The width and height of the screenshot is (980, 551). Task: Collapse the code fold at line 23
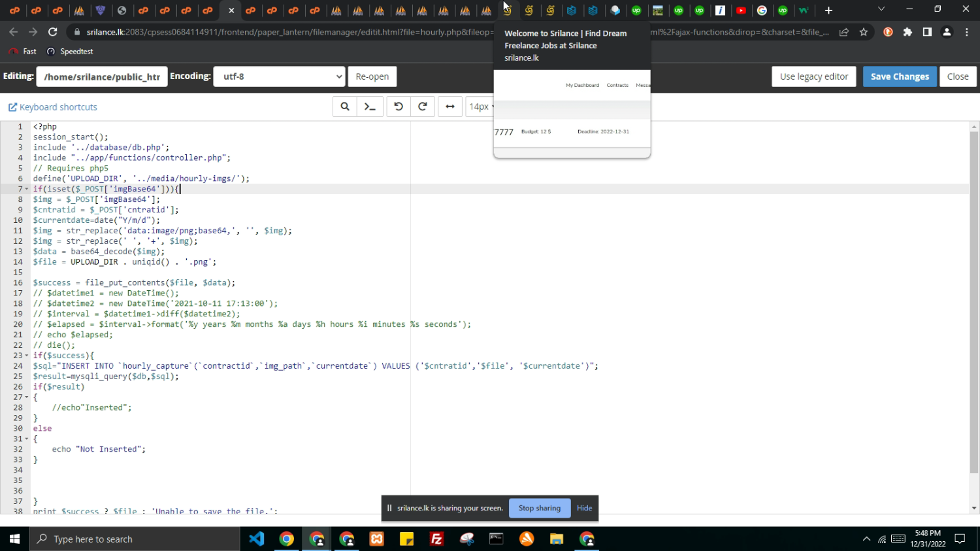[27, 356]
